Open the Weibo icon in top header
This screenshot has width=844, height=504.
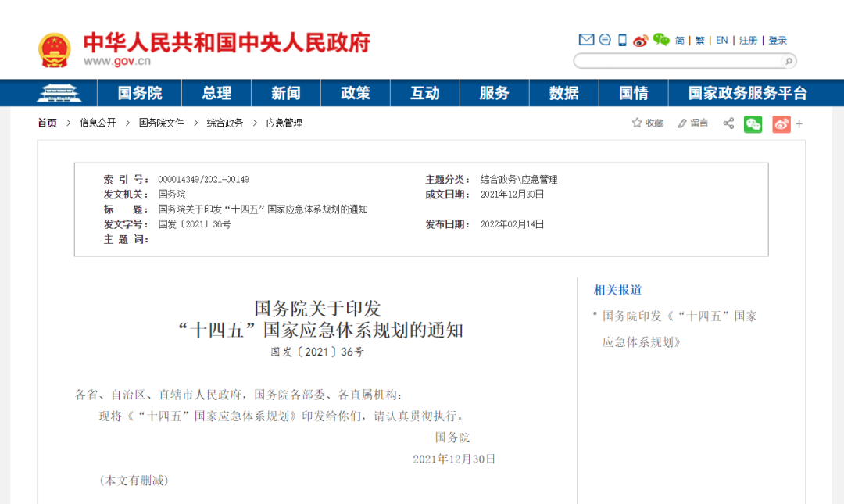[642, 40]
